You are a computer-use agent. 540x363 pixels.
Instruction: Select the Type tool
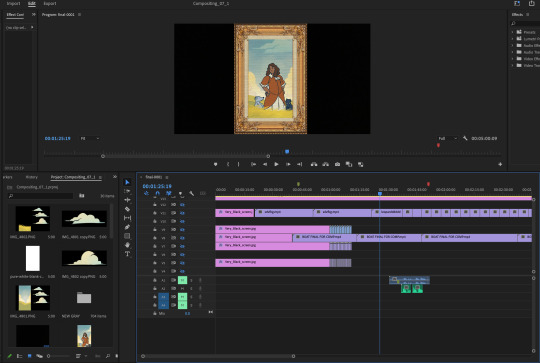tap(127, 254)
